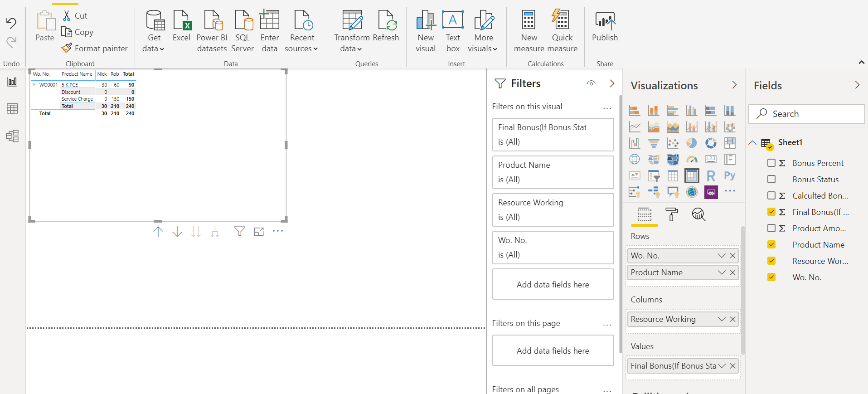Screen dimensions: 868x394
Task: Collapse the Visualizations pane
Action: click(734, 85)
